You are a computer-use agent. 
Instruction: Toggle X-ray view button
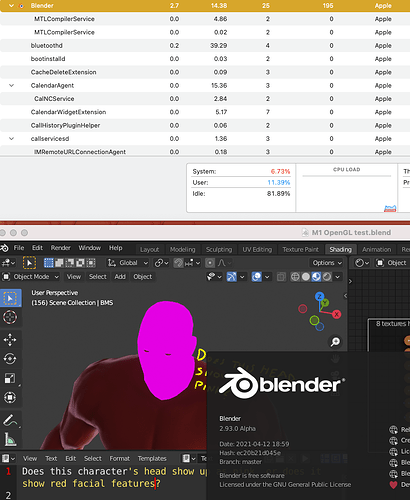point(281,277)
